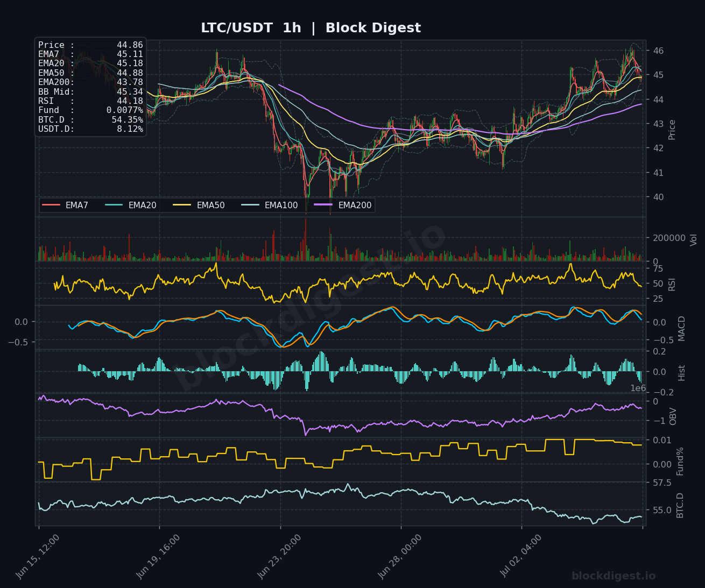The width and height of the screenshot is (705, 588).
Task: Click the Jul 02, 04:00 time label
Action: (521, 556)
